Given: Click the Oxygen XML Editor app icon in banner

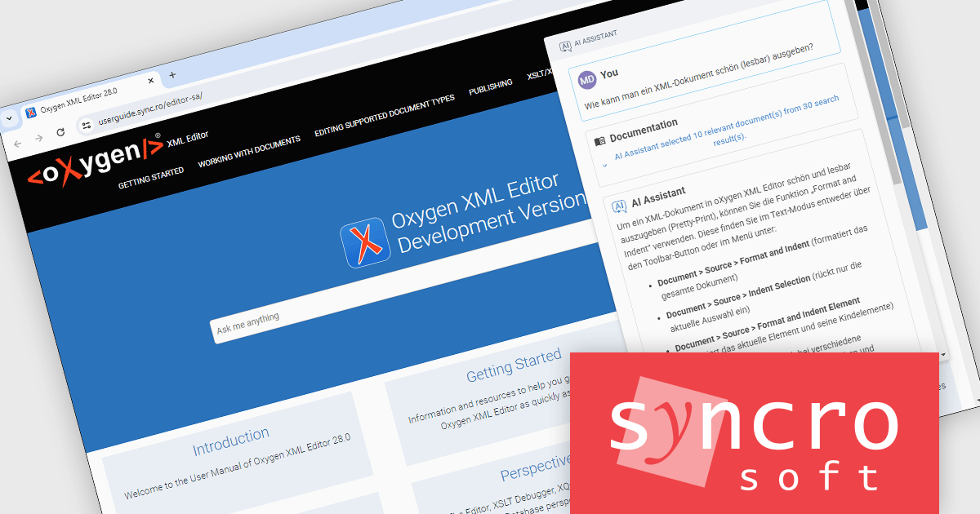Looking at the screenshot, I should click(365, 242).
